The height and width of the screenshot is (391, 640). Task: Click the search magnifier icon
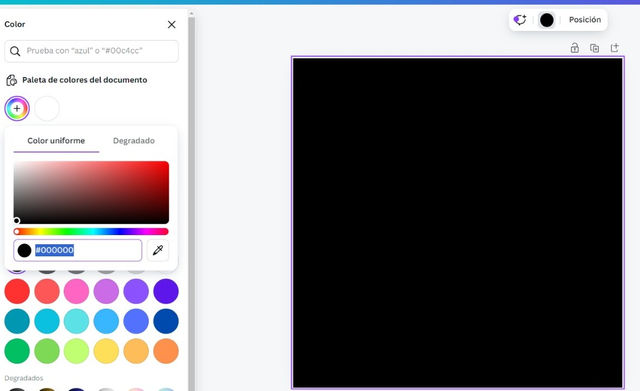[x=15, y=51]
